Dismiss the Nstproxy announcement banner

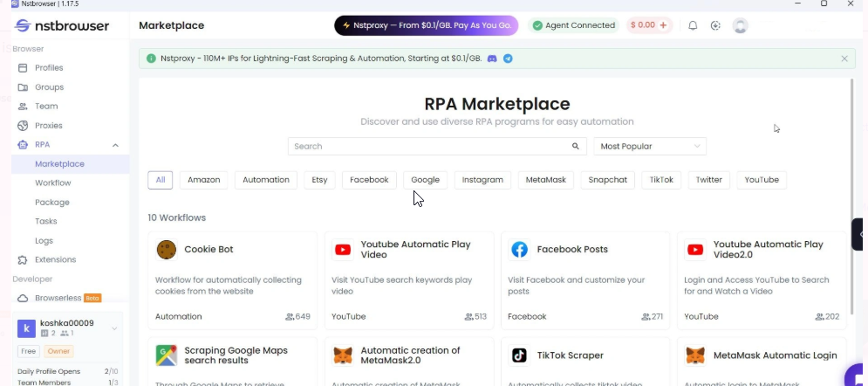844,59
